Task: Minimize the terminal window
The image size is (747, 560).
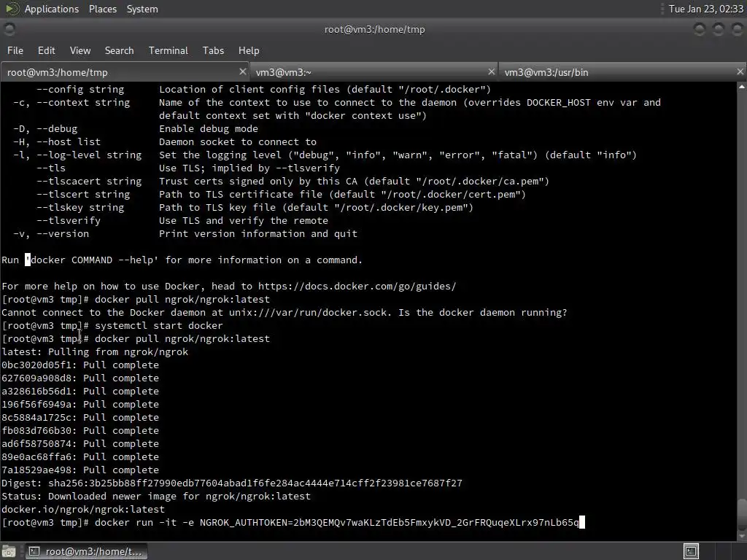Action: (700, 29)
